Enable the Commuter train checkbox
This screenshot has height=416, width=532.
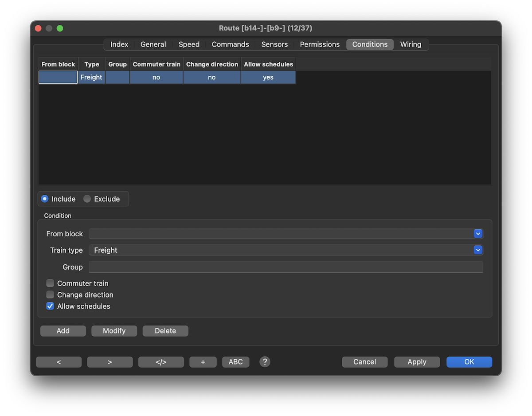pos(50,283)
